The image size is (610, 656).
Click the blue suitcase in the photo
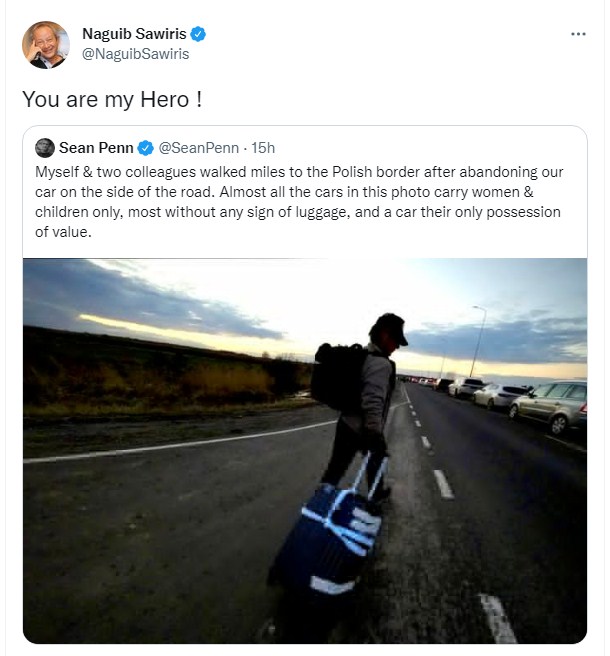click(x=330, y=525)
